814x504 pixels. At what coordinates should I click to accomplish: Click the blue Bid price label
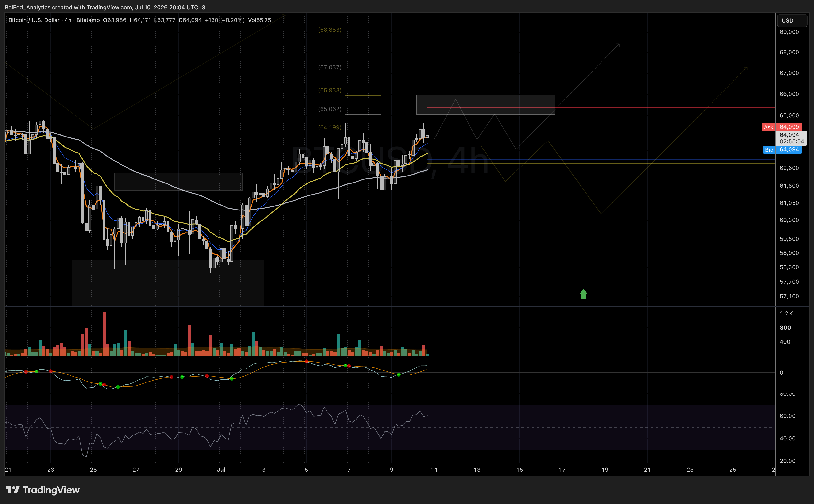pyautogui.click(x=782, y=150)
